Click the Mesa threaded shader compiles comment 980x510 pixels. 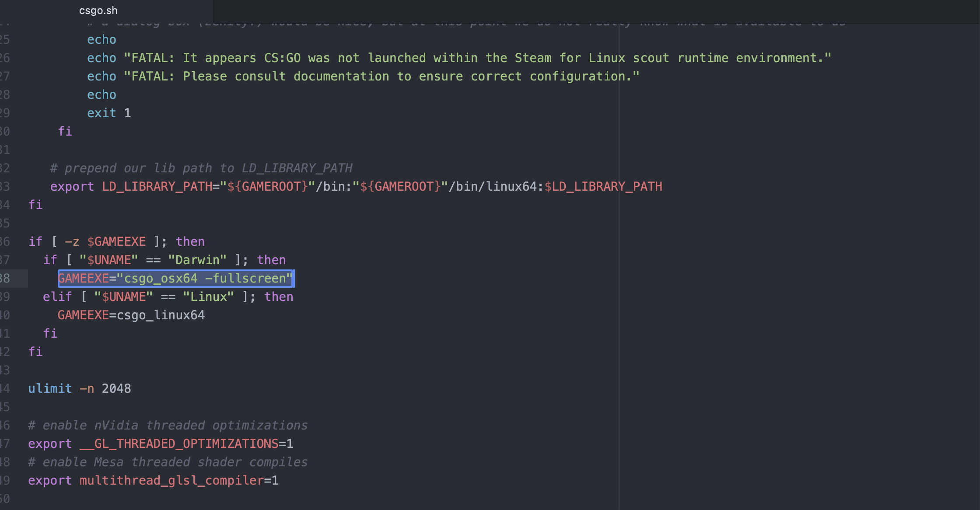tap(168, 462)
